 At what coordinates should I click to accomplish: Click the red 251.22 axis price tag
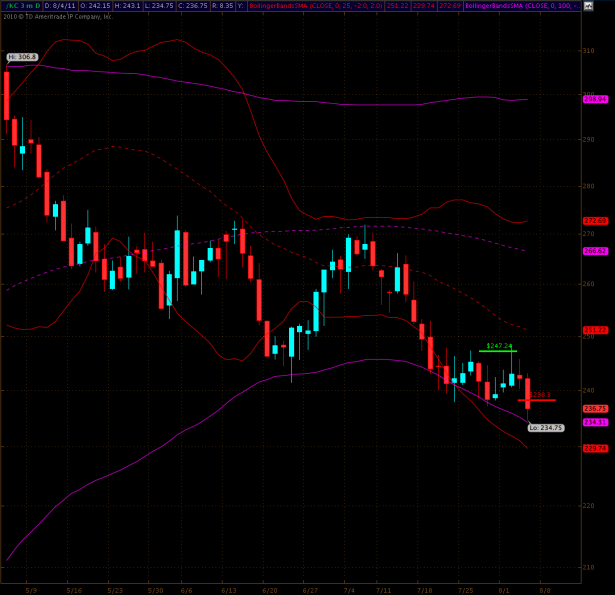point(596,330)
